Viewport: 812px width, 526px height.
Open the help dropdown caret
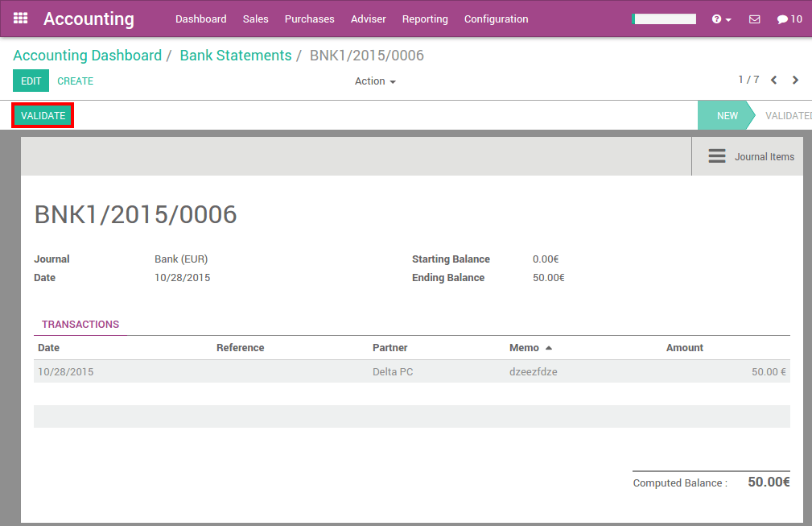tap(727, 19)
